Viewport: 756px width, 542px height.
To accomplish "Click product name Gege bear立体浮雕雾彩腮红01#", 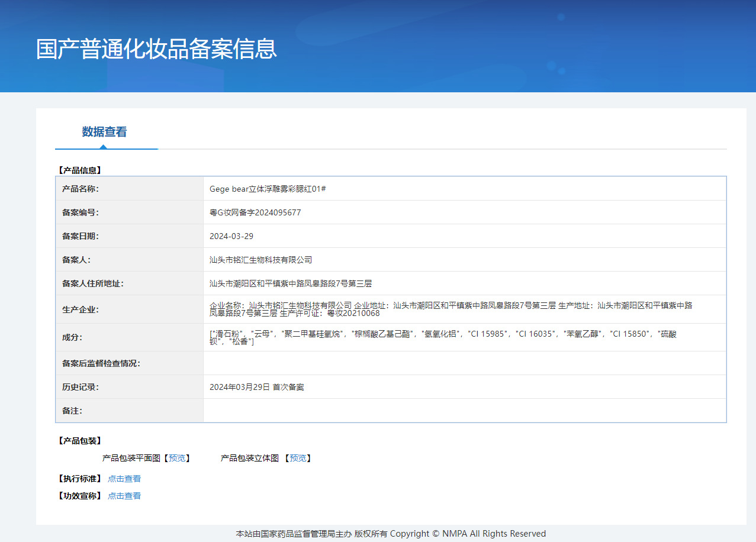I will [268, 189].
